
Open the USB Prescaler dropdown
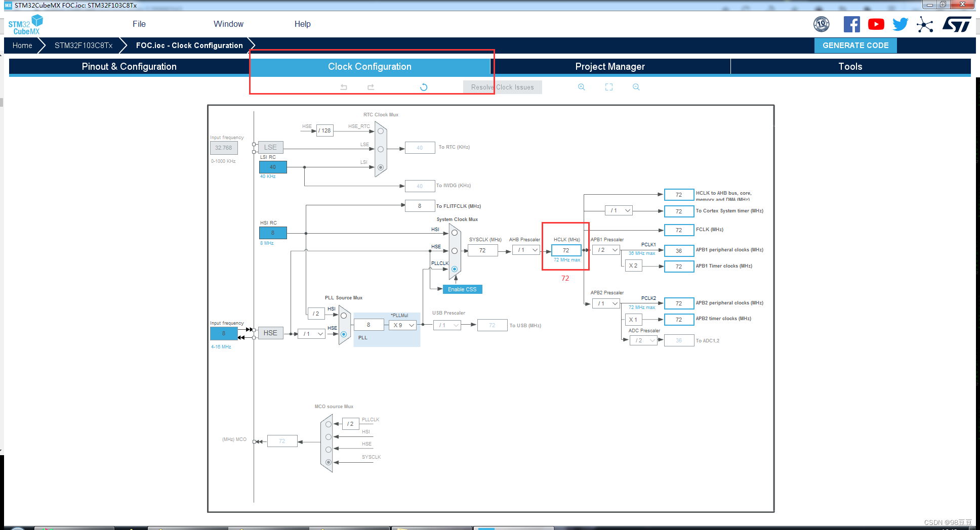(447, 325)
